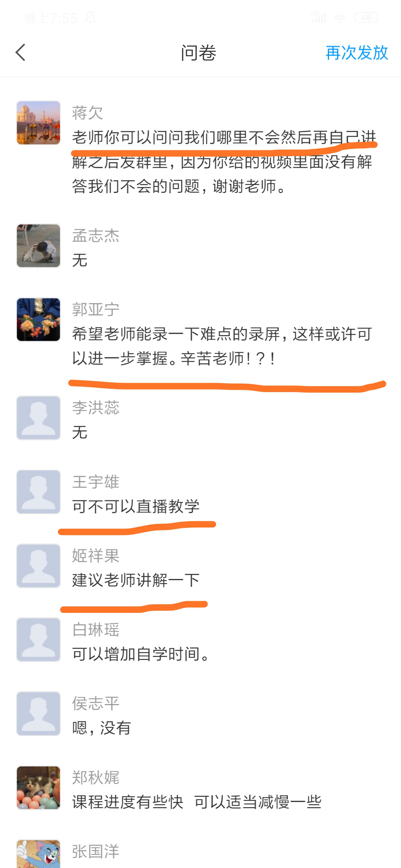Tap the name 郑秋娓

(96, 777)
